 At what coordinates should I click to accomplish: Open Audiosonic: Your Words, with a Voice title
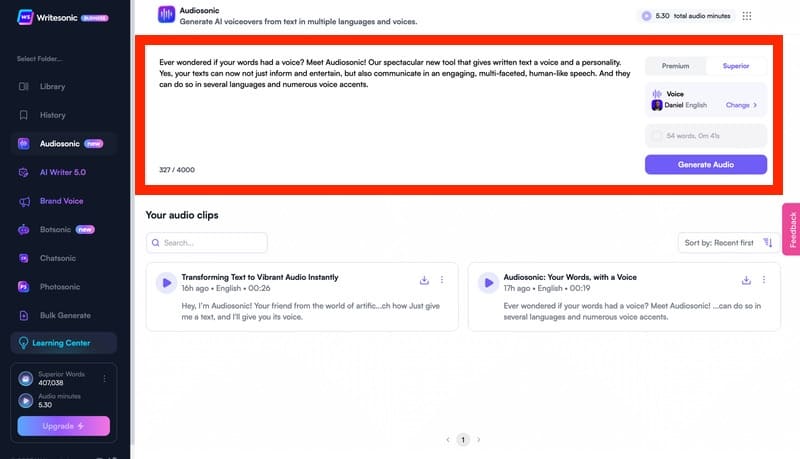[x=570, y=277]
